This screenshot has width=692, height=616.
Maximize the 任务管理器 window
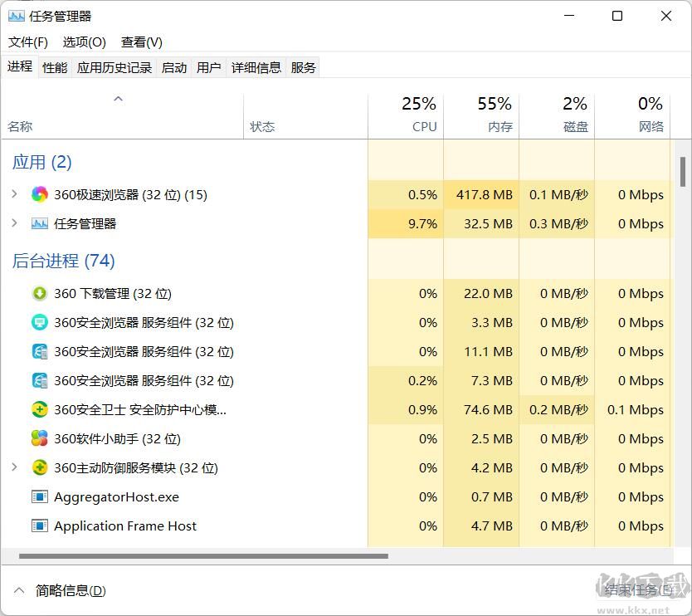click(617, 17)
